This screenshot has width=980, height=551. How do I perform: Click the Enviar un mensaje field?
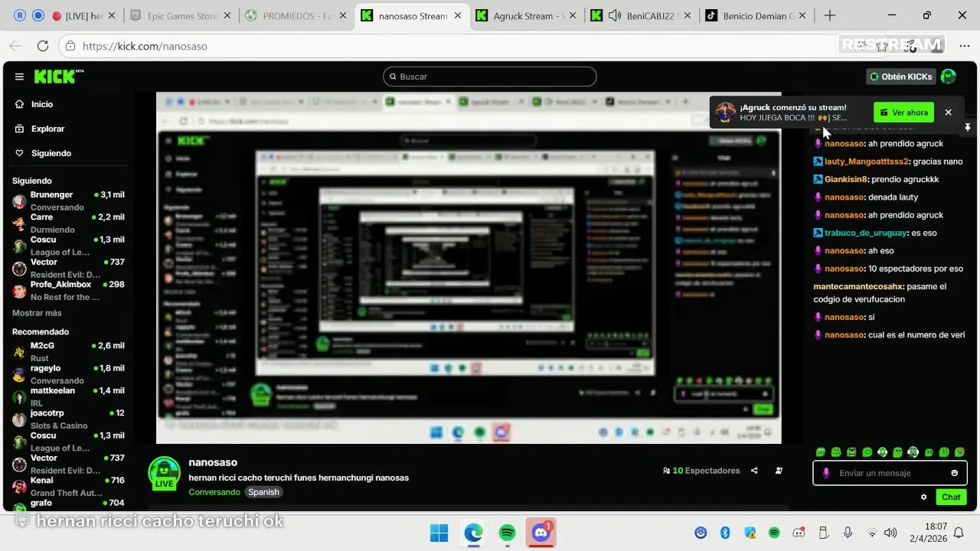(890, 473)
